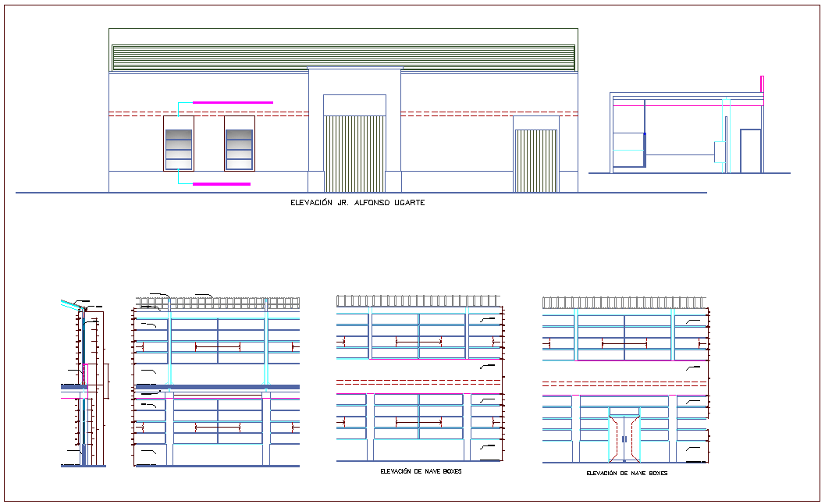Click the ELEVACIÓN JR. ALFONSO UGARTE title text
This screenshot has height=504, width=825.
[x=357, y=203]
